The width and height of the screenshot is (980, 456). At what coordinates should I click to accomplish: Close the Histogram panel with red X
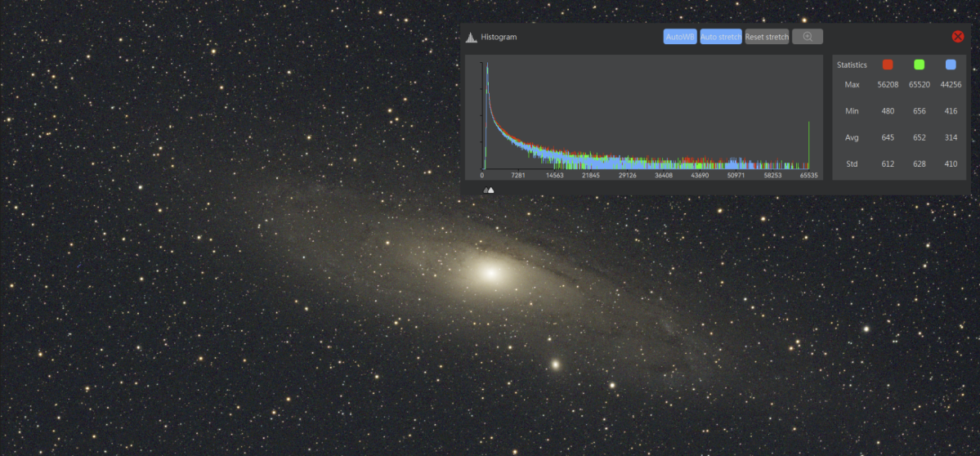pyautogui.click(x=958, y=37)
